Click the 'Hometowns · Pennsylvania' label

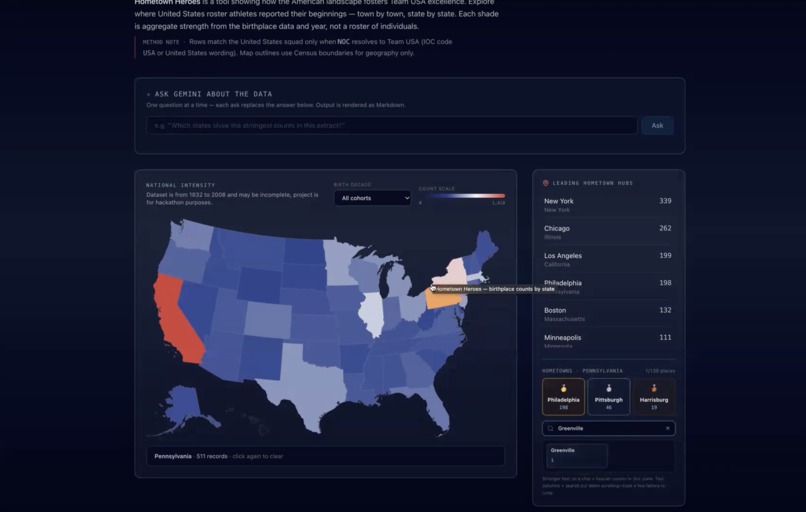[x=582, y=371]
